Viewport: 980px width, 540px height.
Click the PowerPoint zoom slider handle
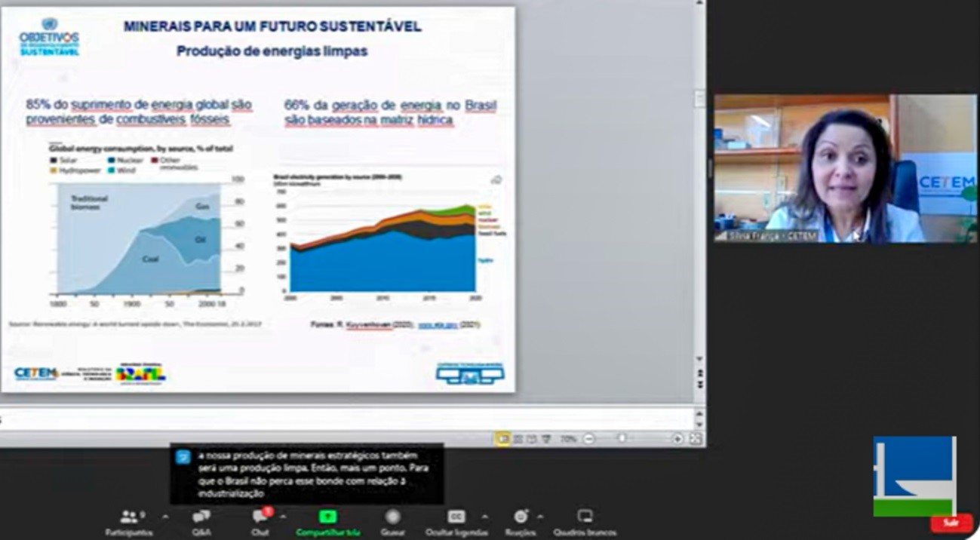[622, 439]
